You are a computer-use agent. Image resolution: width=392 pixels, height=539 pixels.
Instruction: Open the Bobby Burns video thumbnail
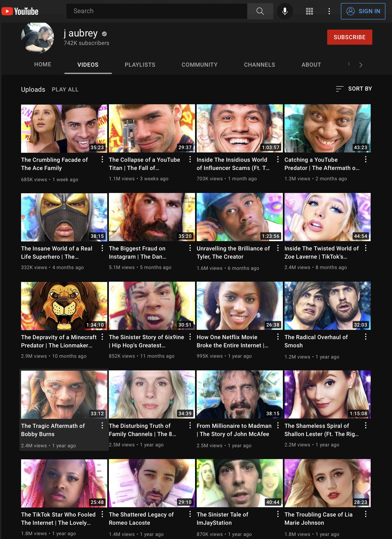point(64,394)
